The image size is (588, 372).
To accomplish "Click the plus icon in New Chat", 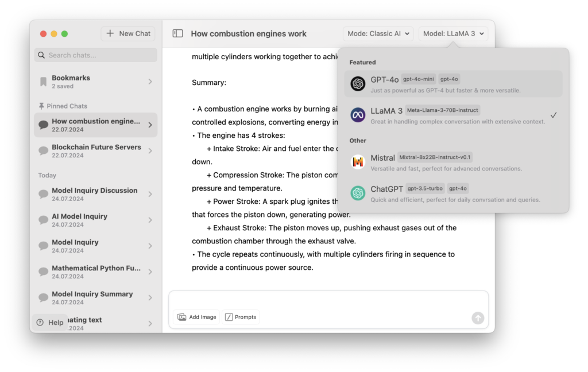I will [x=110, y=33].
